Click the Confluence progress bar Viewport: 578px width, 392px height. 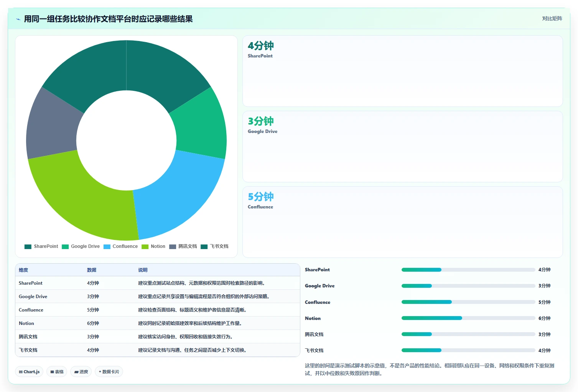pyautogui.click(x=468, y=302)
